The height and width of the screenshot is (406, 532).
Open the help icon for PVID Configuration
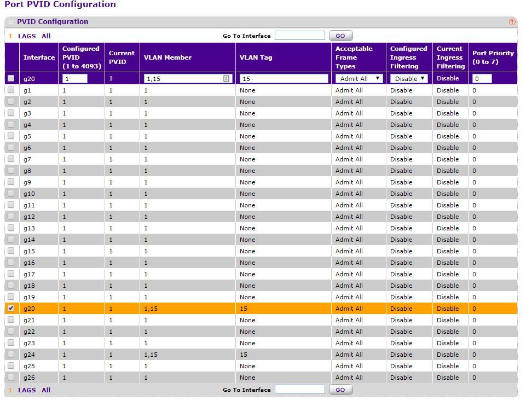[x=512, y=22]
